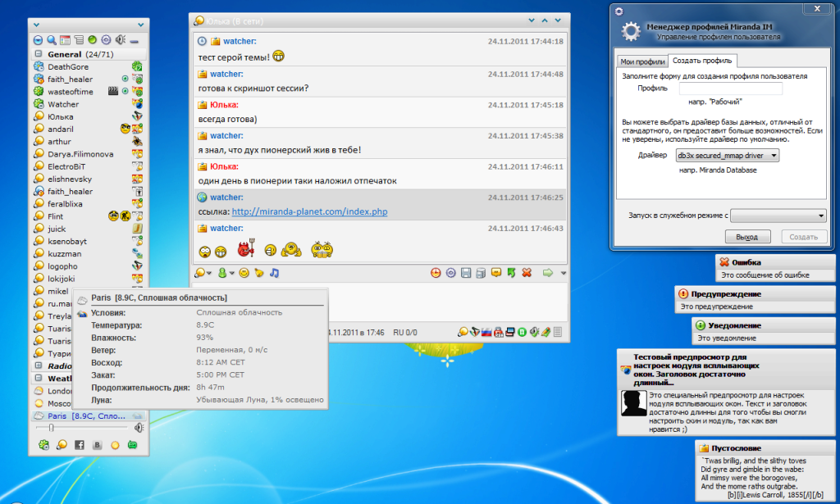Expand the Radio group
The width and height of the screenshot is (840, 504).
[39, 366]
